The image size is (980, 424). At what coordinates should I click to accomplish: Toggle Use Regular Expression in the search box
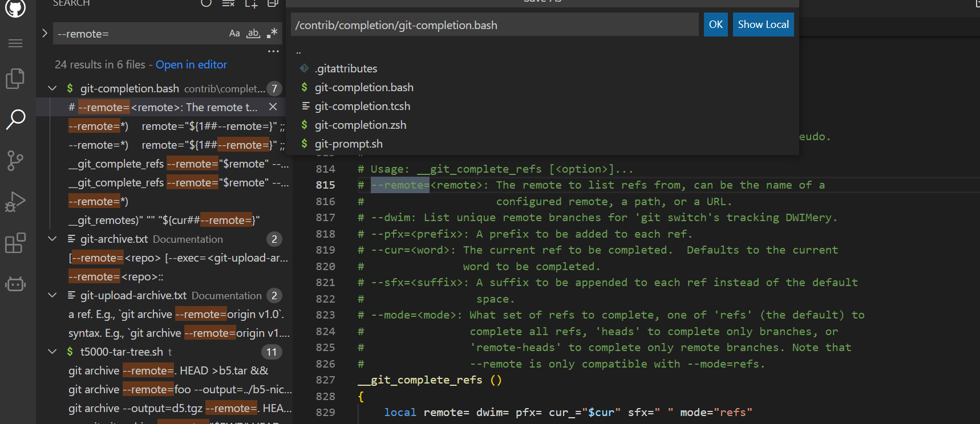(272, 33)
